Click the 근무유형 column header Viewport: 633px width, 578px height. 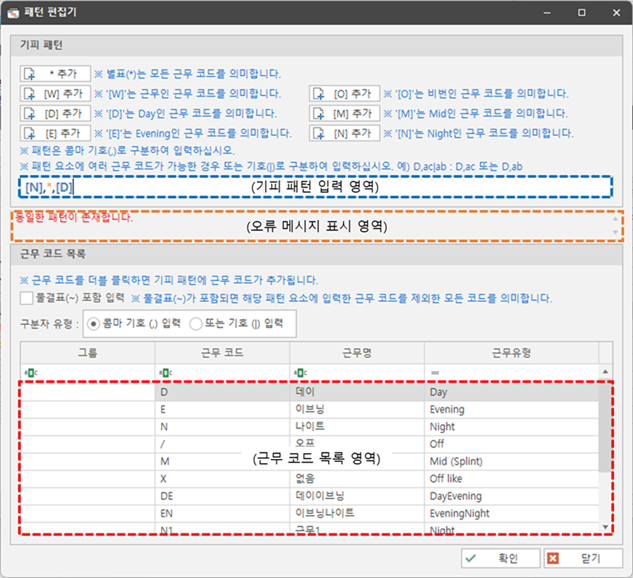(x=510, y=352)
